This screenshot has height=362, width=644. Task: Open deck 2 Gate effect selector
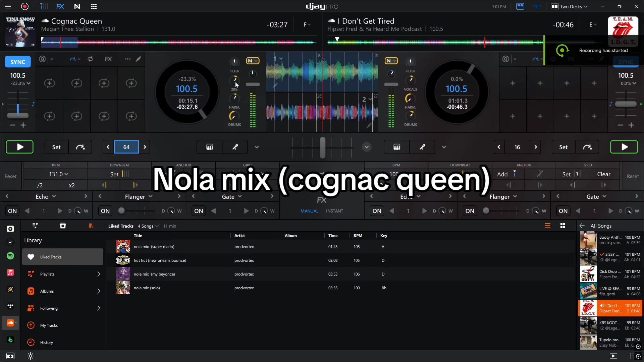pos(596,196)
